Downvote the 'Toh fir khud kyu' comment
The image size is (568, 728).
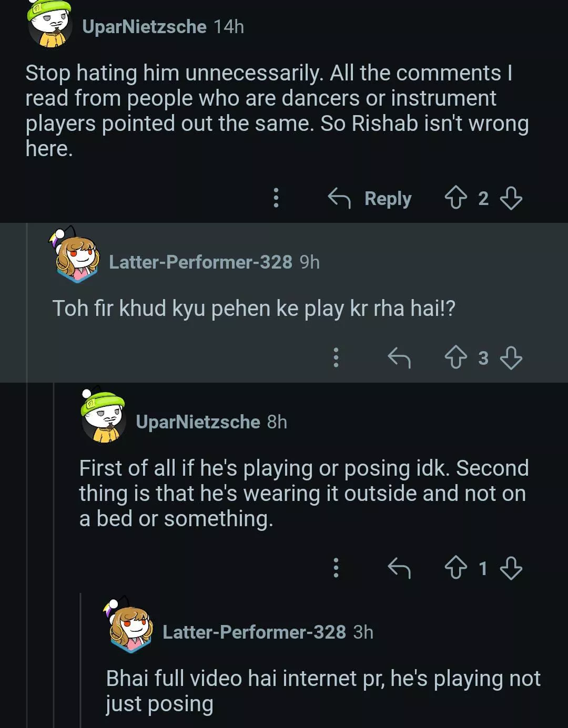(x=511, y=358)
